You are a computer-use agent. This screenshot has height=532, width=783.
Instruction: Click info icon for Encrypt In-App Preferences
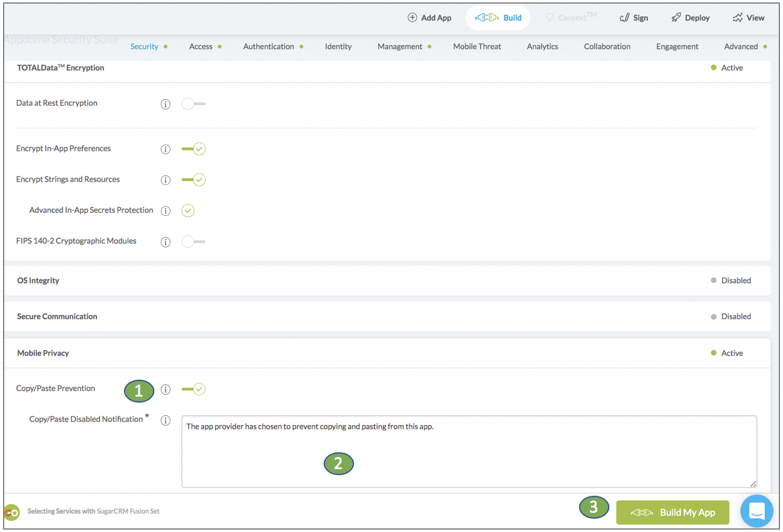pyautogui.click(x=165, y=149)
